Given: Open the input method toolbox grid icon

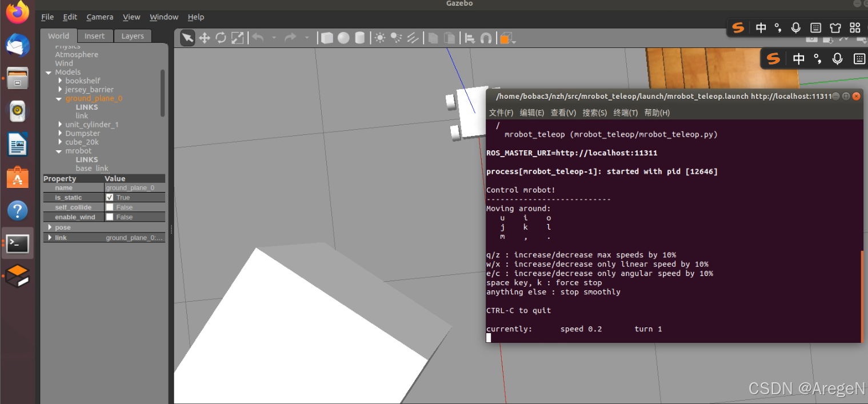Looking at the screenshot, I should 855,27.
